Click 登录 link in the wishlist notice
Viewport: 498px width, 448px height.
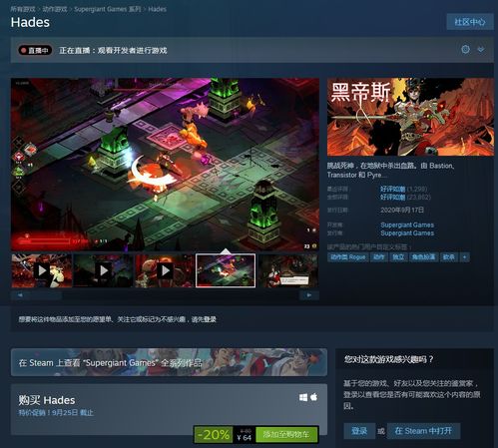[210, 319]
